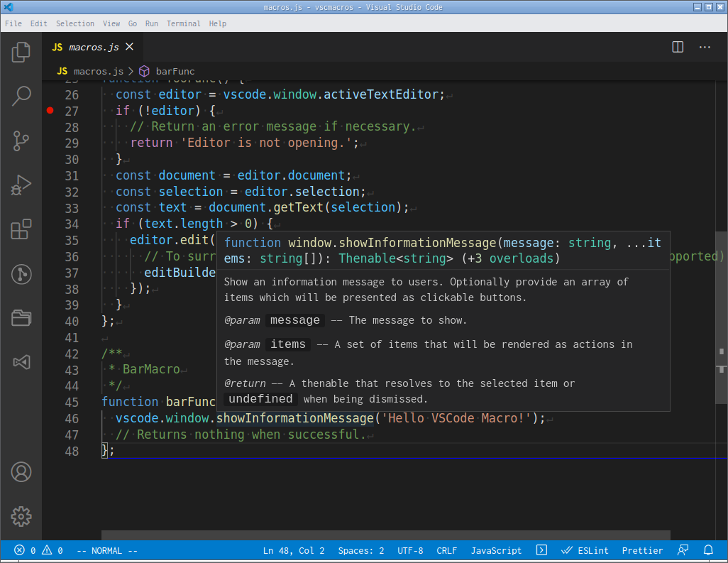Screen dimensions: 728x563
Task: Open the Git graph view icon
Action: 21,274
